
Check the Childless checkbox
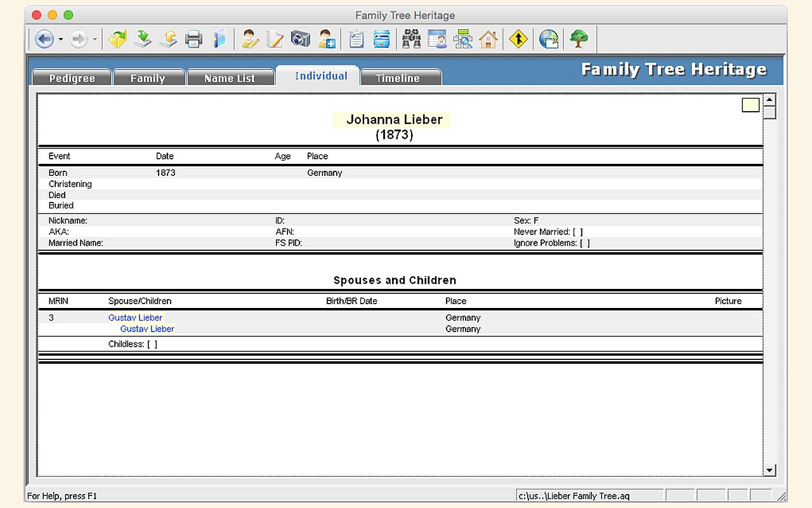coord(152,344)
